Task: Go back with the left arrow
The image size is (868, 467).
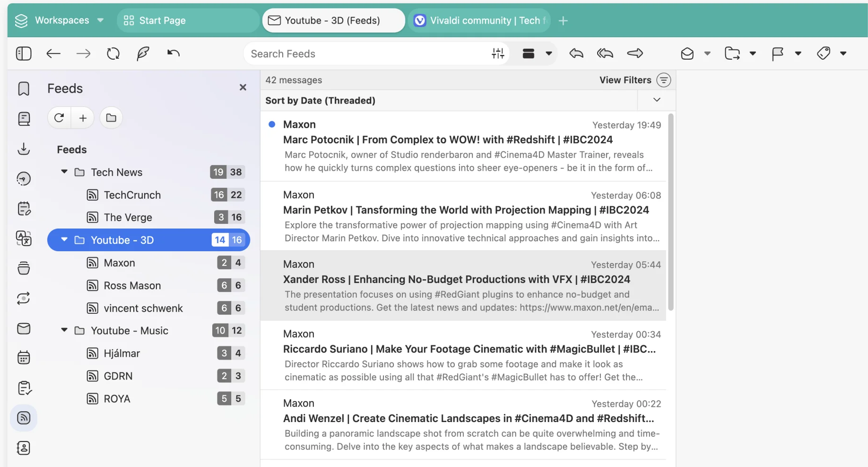Action: (x=53, y=53)
